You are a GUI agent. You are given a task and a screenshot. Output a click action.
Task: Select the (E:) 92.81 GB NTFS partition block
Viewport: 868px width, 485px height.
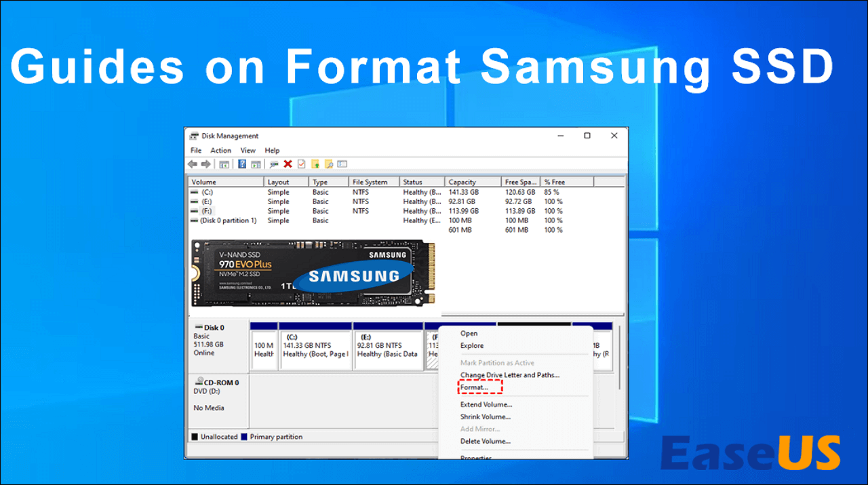pyautogui.click(x=389, y=347)
